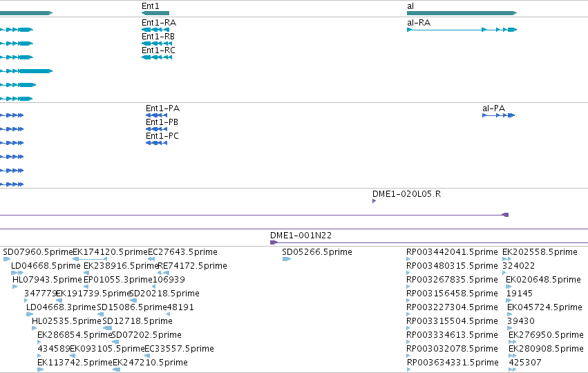
Task: Select EST RP003442041.5prime
Action: coord(453,252)
